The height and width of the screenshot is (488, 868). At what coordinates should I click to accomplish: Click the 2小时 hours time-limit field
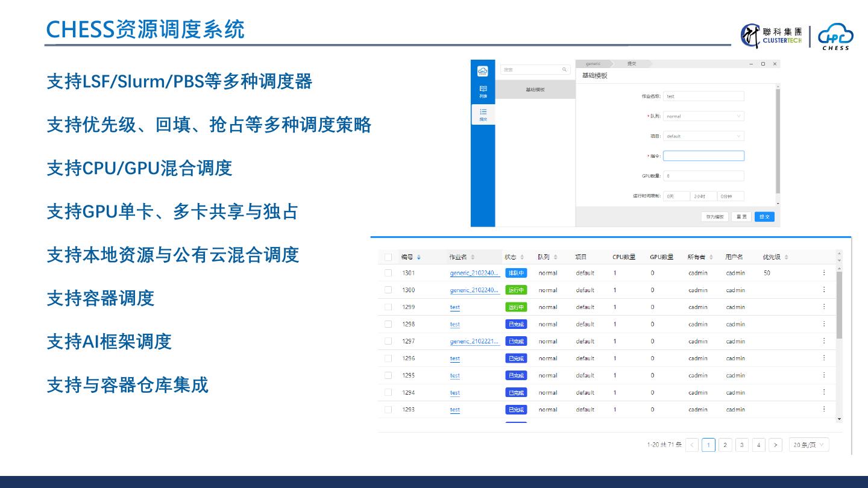point(703,196)
